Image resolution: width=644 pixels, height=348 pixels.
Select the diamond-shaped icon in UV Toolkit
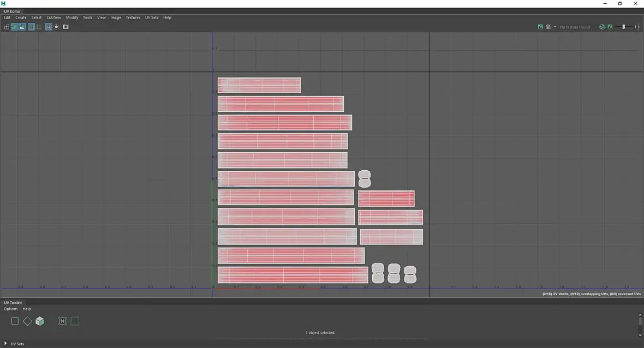point(27,321)
